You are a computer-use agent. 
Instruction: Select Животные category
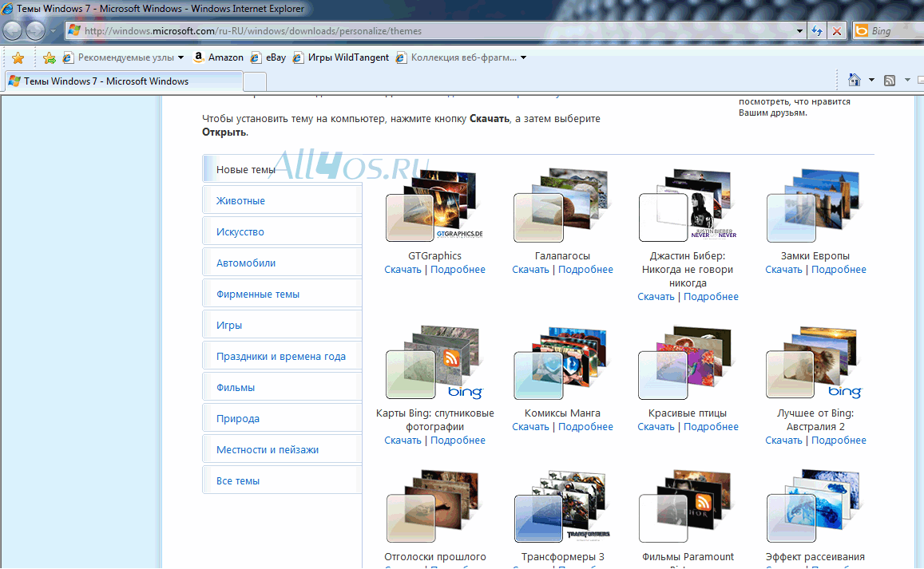click(283, 201)
